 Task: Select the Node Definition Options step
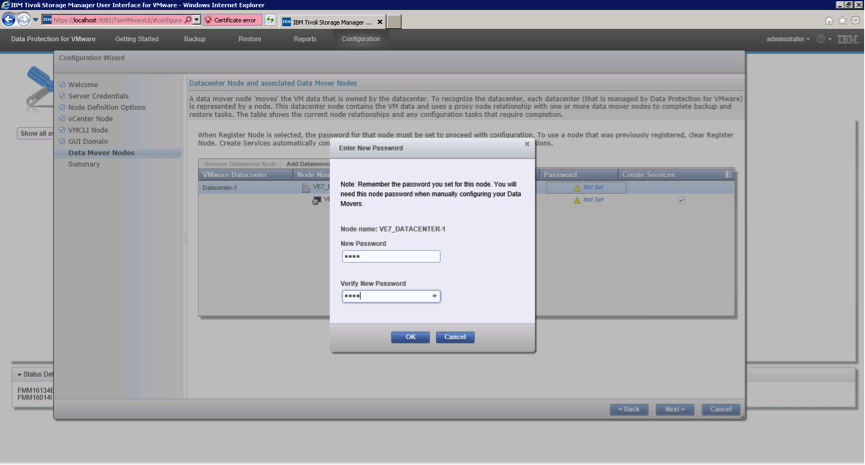pyautogui.click(x=107, y=108)
